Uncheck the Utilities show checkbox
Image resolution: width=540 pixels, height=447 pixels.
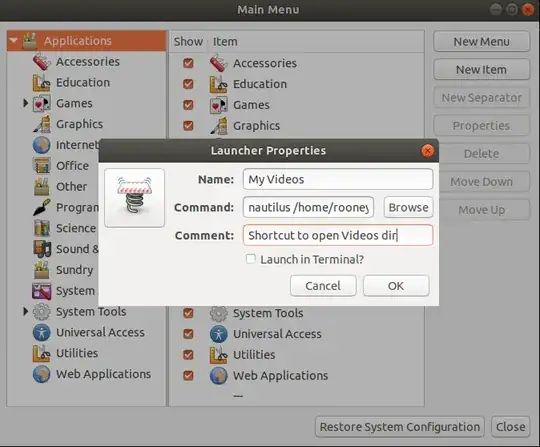188,355
